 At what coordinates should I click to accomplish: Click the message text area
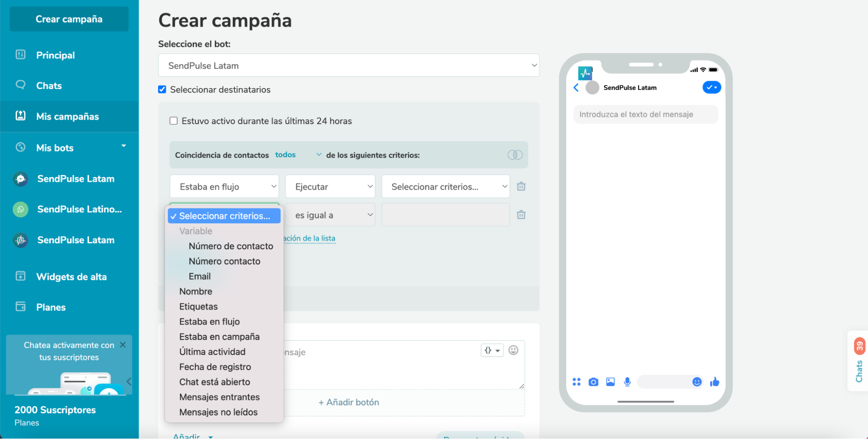404,365
